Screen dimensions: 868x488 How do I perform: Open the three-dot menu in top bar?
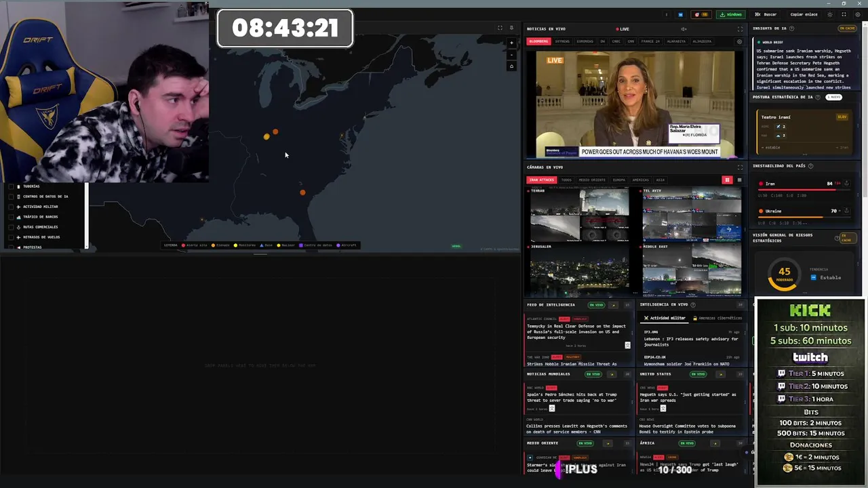point(667,14)
